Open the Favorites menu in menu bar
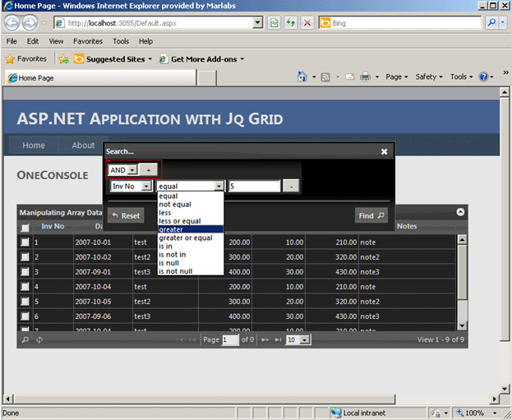 (x=88, y=41)
